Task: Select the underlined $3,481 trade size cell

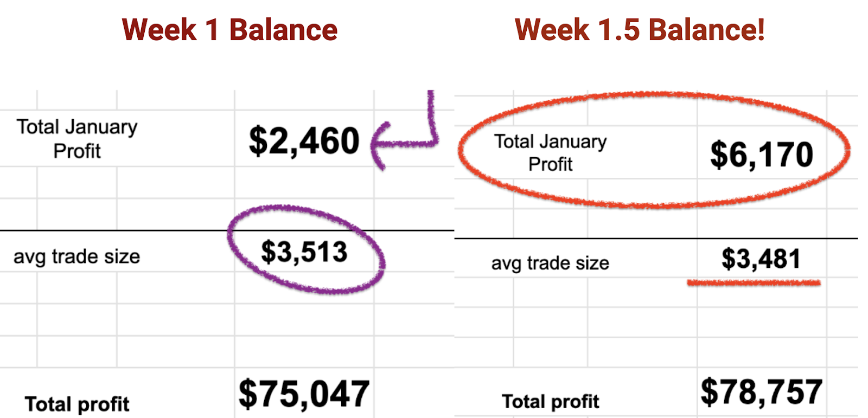Action: point(761,259)
